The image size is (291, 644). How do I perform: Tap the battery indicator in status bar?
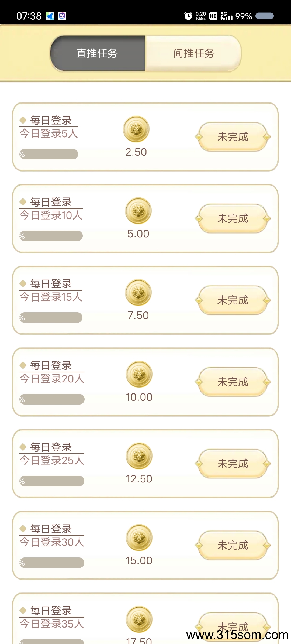click(x=264, y=16)
